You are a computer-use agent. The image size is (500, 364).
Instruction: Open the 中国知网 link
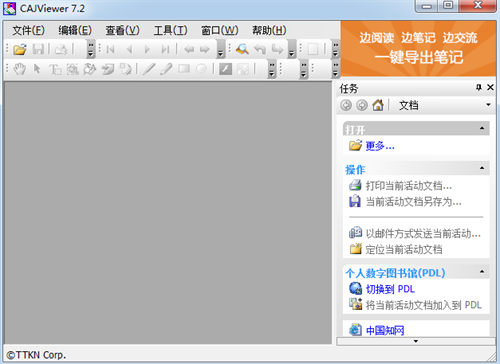pyautogui.click(x=385, y=330)
